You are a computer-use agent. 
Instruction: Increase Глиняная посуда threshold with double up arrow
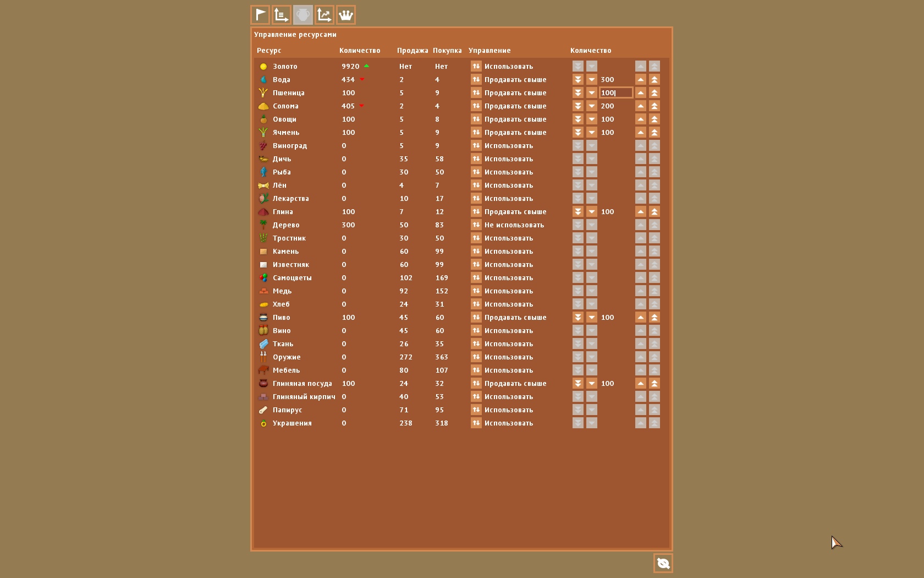coord(654,383)
